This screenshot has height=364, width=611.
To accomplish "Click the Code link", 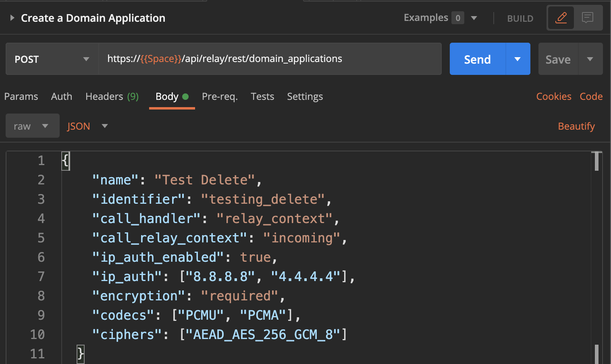I will click(591, 97).
